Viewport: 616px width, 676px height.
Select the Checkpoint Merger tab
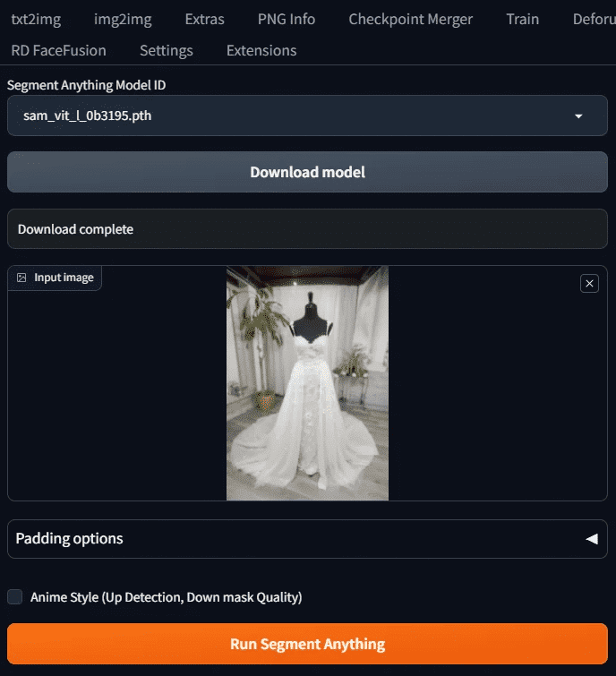click(410, 19)
